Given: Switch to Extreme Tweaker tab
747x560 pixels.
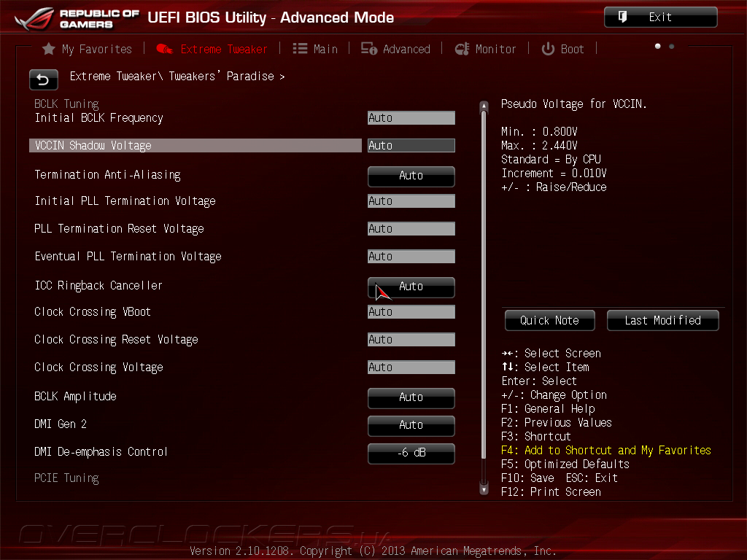Looking at the screenshot, I should (x=212, y=49).
